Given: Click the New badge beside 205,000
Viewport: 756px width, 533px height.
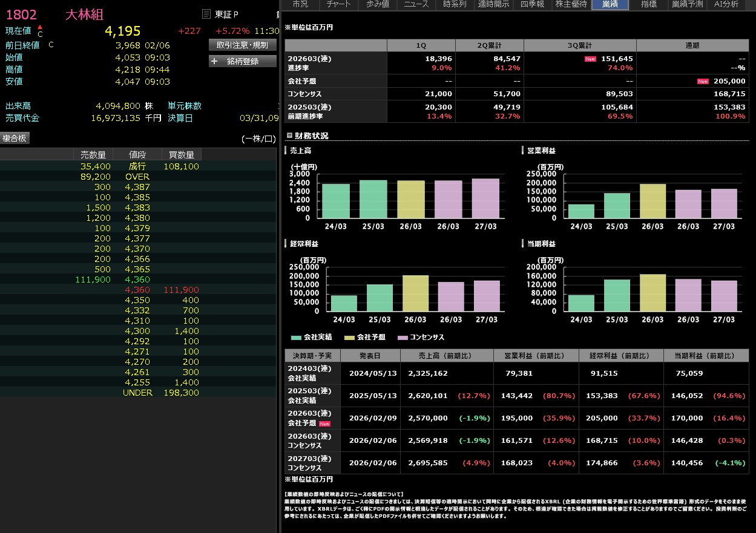Looking at the screenshot, I should pos(703,81).
